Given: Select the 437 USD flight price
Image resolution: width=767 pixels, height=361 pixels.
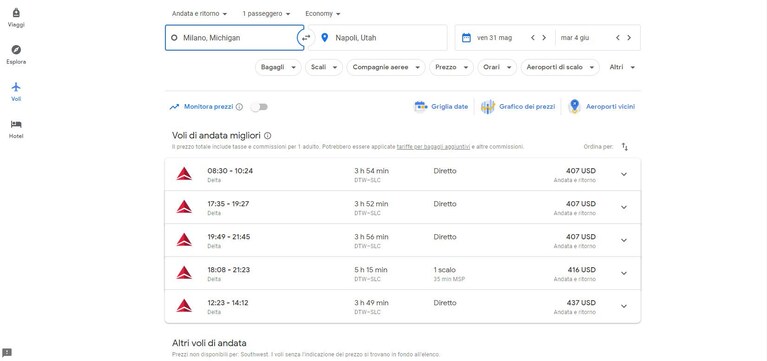Looking at the screenshot, I should click(581, 303).
